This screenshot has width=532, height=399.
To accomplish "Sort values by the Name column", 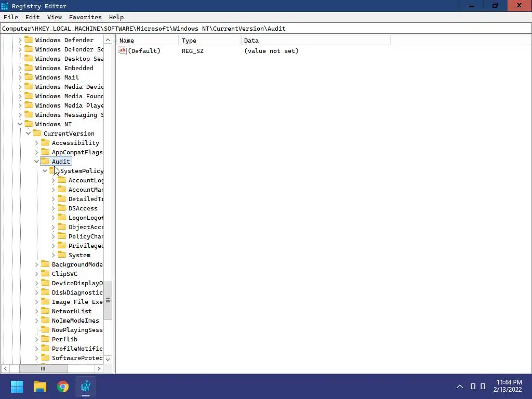I will coord(148,41).
